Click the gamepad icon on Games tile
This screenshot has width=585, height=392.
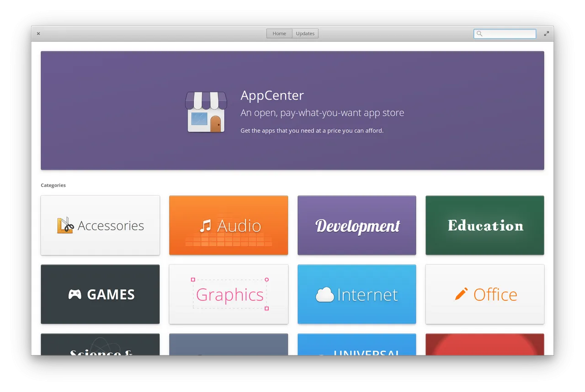coord(75,294)
